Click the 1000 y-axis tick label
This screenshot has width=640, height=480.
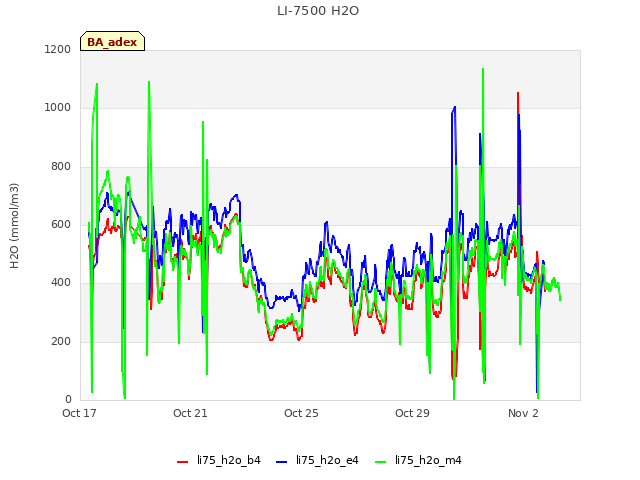(58, 107)
